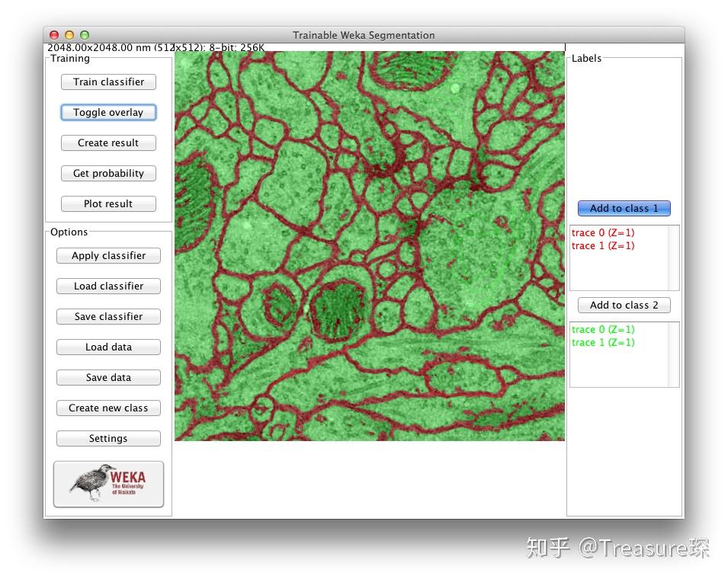Click the Save data button
The width and height of the screenshot is (728, 579).
click(x=108, y=378)
